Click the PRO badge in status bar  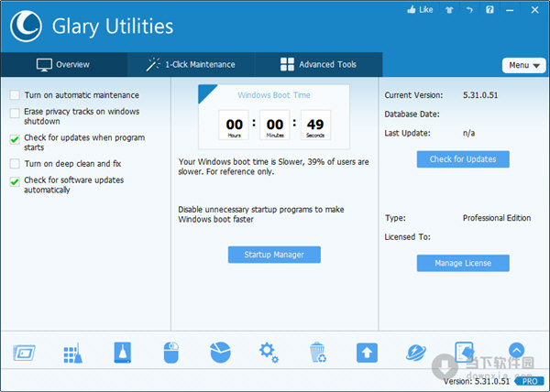click(x=529, y=381)
